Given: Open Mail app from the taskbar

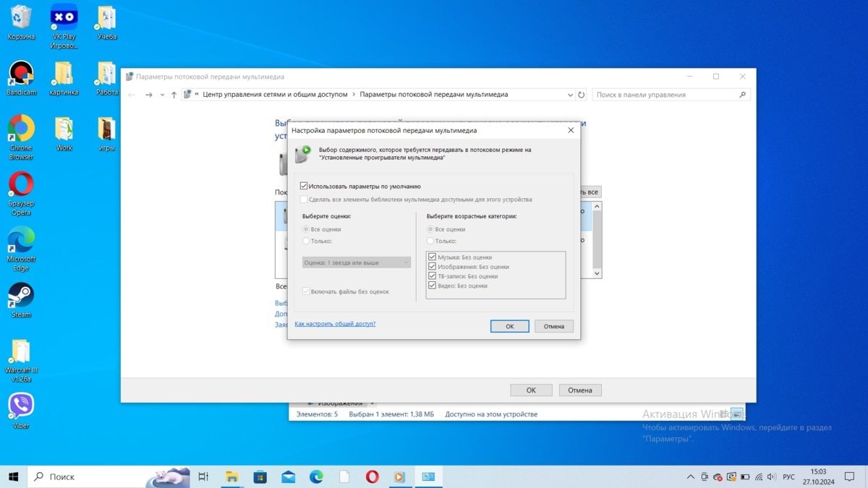Looking at the screenshot, I should point(288,476).
